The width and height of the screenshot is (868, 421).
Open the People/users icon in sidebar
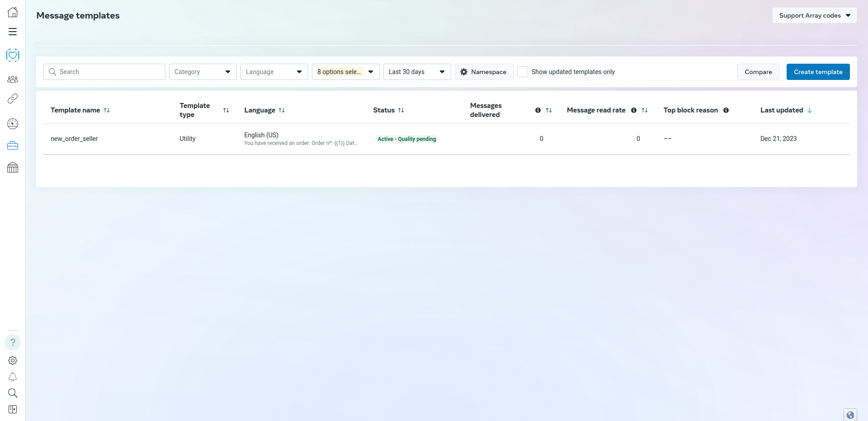13,79
